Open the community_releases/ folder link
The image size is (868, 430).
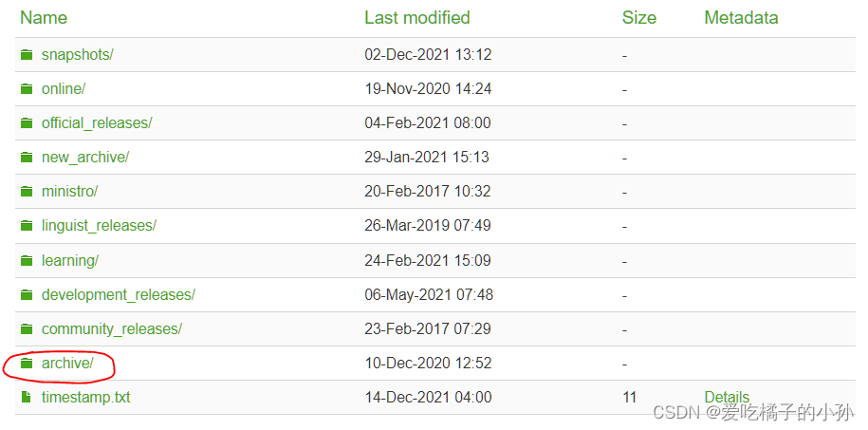(112, 329)
